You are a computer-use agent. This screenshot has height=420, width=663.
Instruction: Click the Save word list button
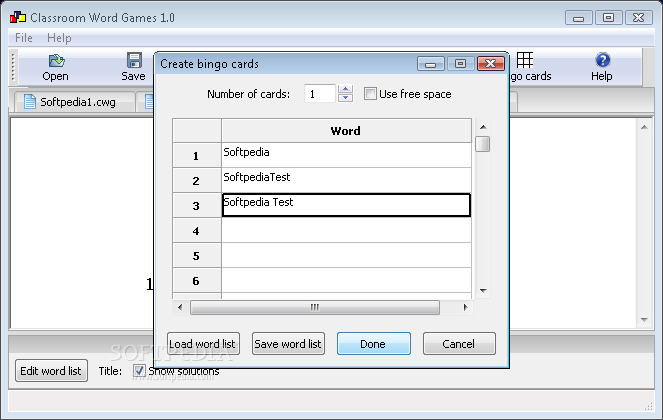click(x=288, y=343)
